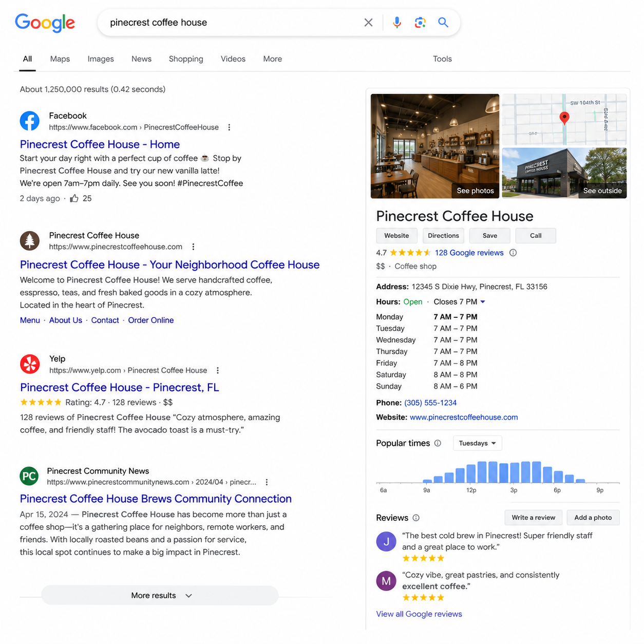Open the three-dot menu beside the Community News result

pos(267,482)
